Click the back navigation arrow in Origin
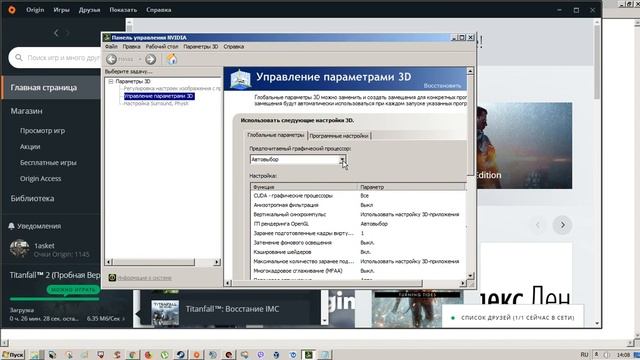Screen dimensions: 640x360 click(x=56, y=33)
